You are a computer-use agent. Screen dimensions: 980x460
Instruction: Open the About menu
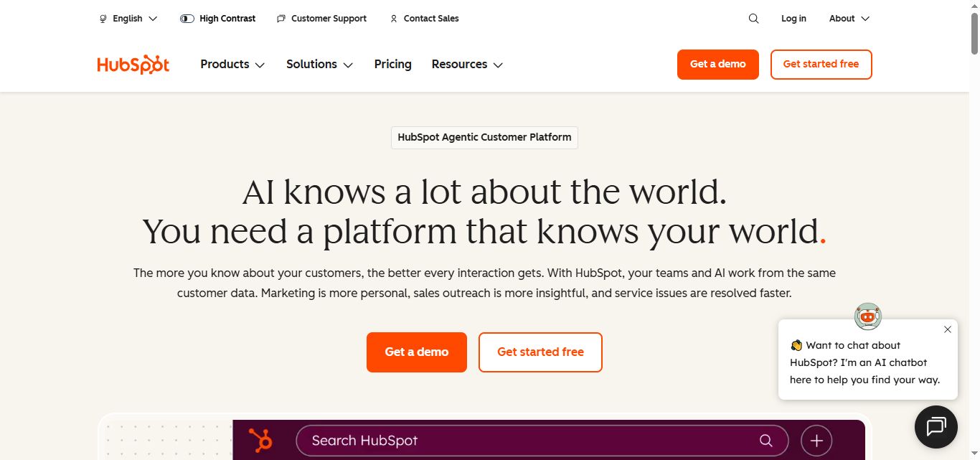click(849, 18)
